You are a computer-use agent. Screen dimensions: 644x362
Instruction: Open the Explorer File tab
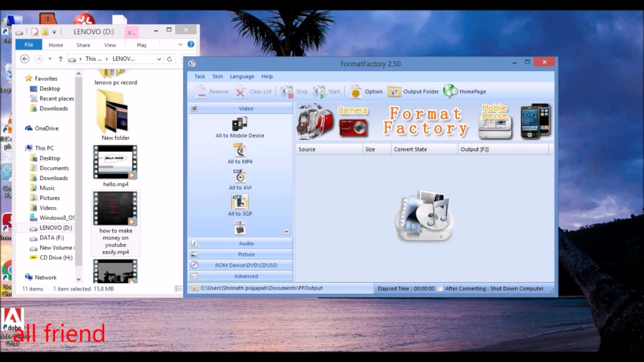click(x=29, y=45)
